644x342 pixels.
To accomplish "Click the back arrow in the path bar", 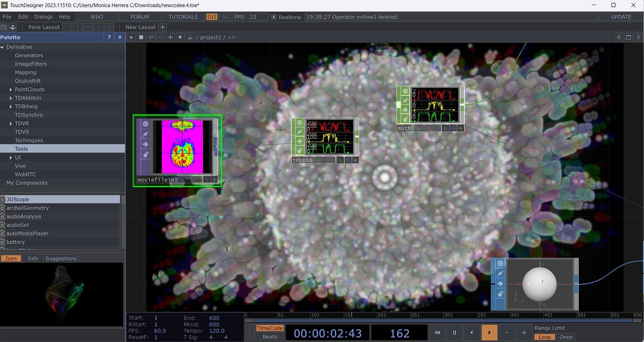I will (x=151, y=37).
